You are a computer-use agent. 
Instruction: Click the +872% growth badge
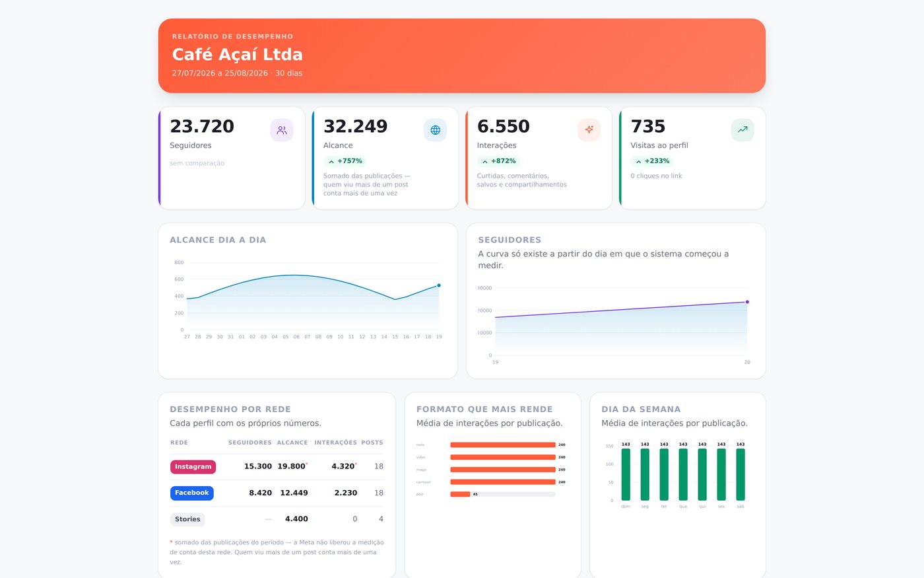click(498, 161)
